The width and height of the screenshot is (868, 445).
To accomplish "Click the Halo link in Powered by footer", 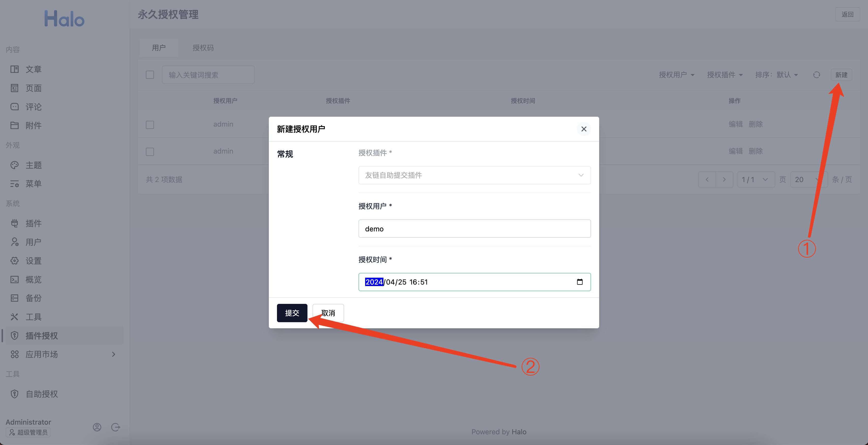I will pos(519,432).
